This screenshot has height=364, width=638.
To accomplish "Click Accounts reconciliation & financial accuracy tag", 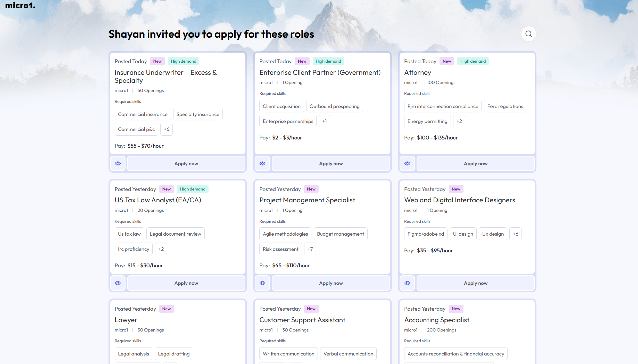I will (456, 354).
